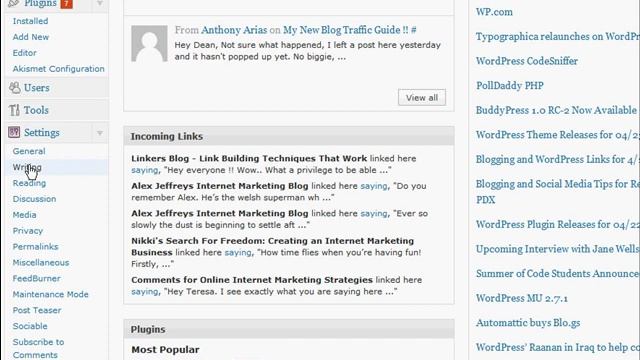Viewport: 640px width, 360px height.
Task: Open General settings
Action: tap(29, 151)
